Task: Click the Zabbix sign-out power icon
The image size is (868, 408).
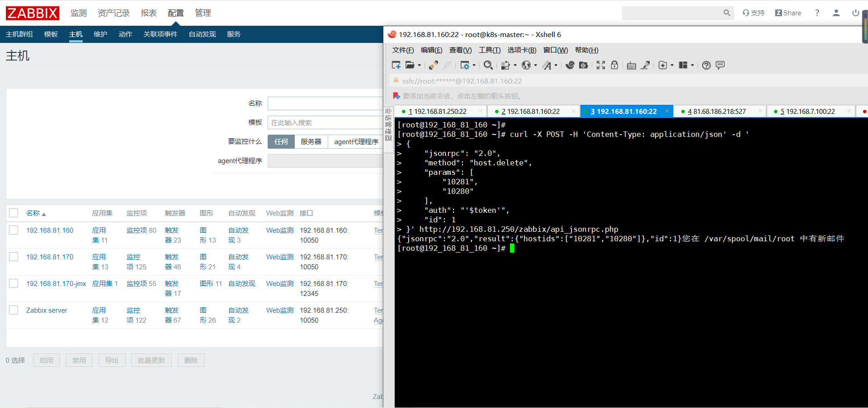Action: 855,13
